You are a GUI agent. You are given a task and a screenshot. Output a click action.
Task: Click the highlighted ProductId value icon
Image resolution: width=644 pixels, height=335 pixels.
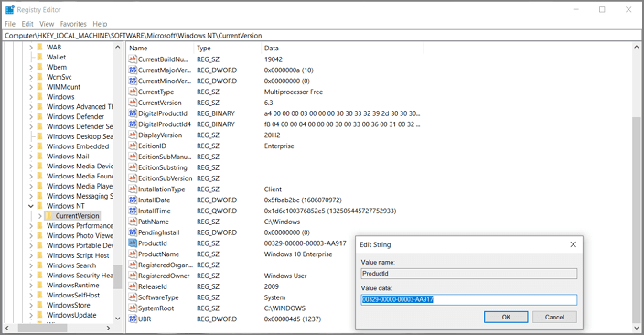pos(133,243)
